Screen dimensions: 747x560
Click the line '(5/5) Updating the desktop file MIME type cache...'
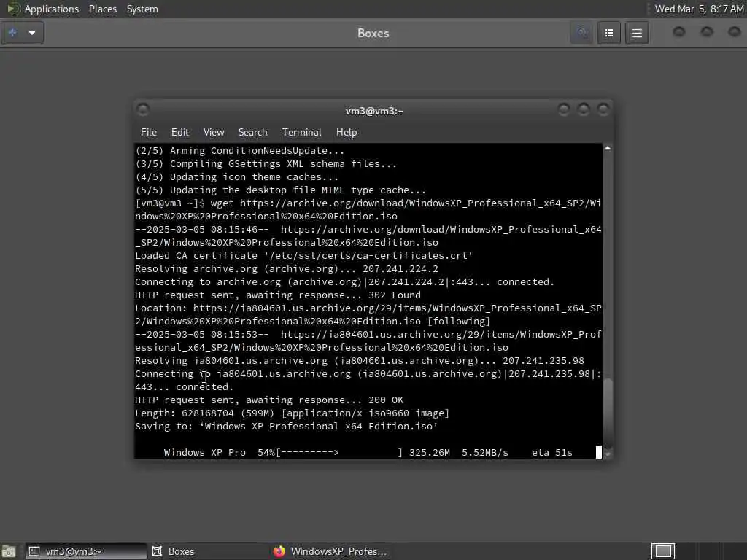pyautogui.click(x=281, y=190)
